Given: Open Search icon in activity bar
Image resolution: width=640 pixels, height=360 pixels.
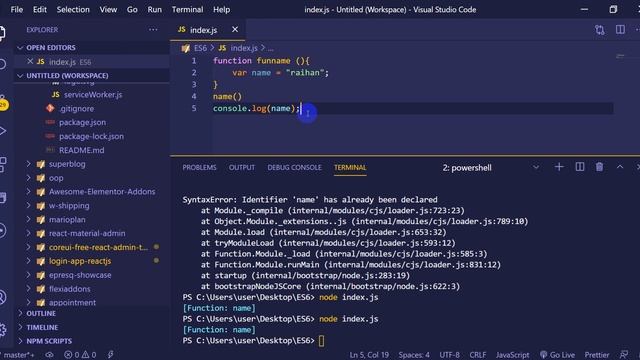Looking at the screenshot, I should click(2, 64).
